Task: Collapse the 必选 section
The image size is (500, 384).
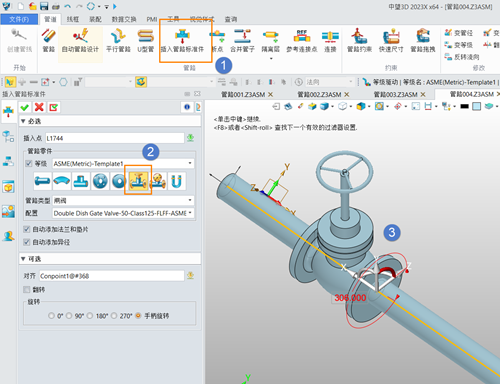Action: tap(23, 121)
